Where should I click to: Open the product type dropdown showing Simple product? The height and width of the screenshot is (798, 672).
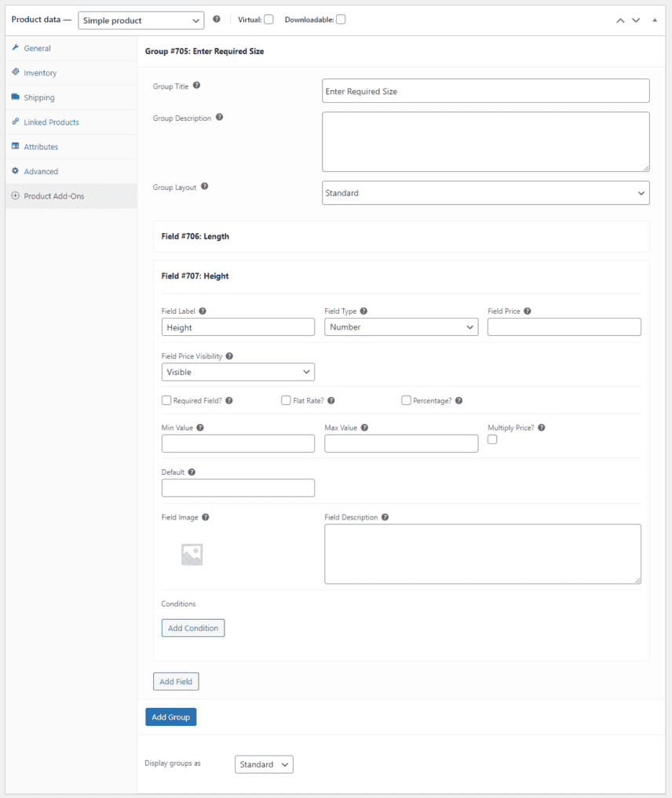[141, 20]
